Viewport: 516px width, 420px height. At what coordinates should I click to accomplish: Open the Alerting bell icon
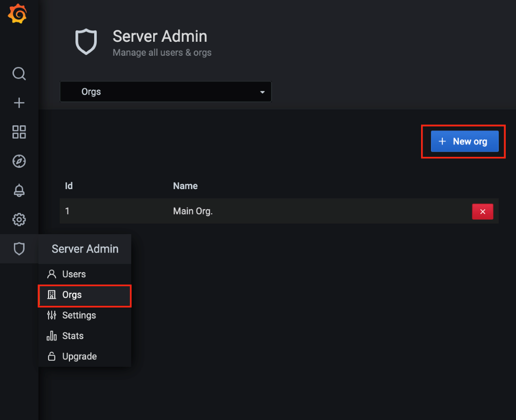[19, 190]
